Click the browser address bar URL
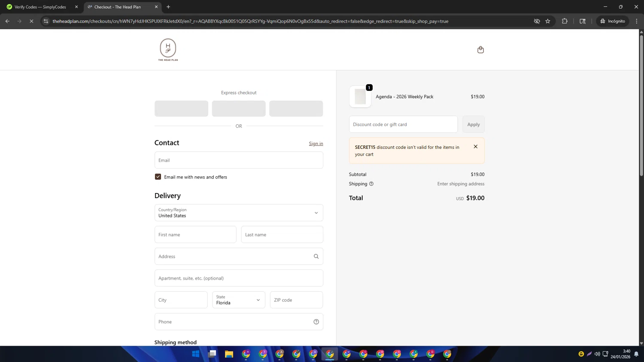This screenshot has width=644, height=362. tap(250, 21)
